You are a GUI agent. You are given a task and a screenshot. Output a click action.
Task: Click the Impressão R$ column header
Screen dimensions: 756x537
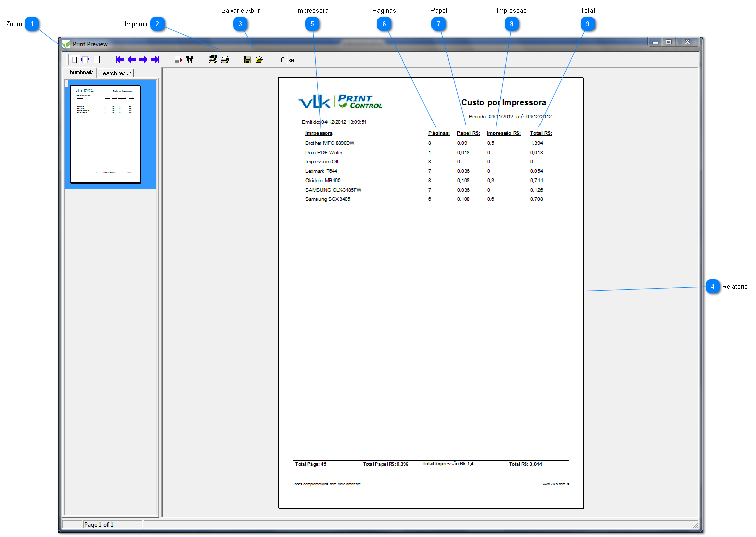click(503, 133)
